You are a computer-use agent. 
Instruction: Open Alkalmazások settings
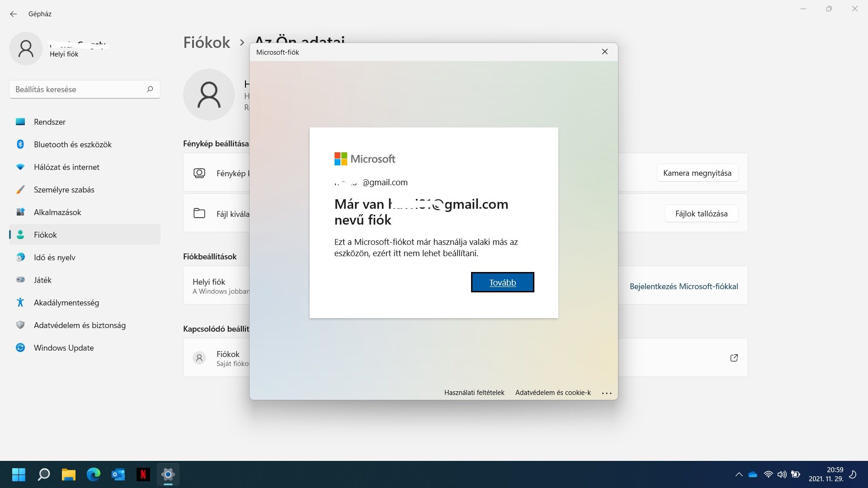pyautogui.click(x=85, y=212)
